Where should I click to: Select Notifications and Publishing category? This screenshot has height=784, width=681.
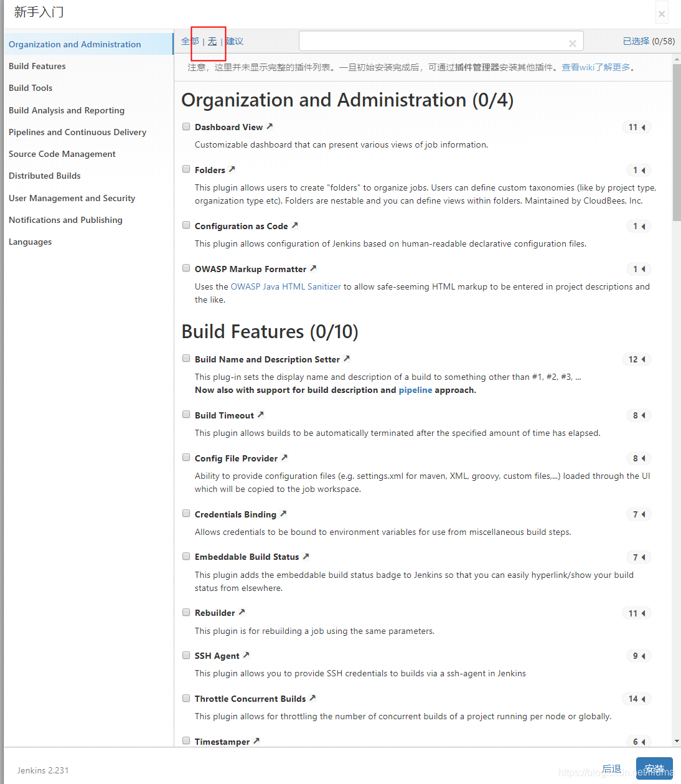point(88,220)
